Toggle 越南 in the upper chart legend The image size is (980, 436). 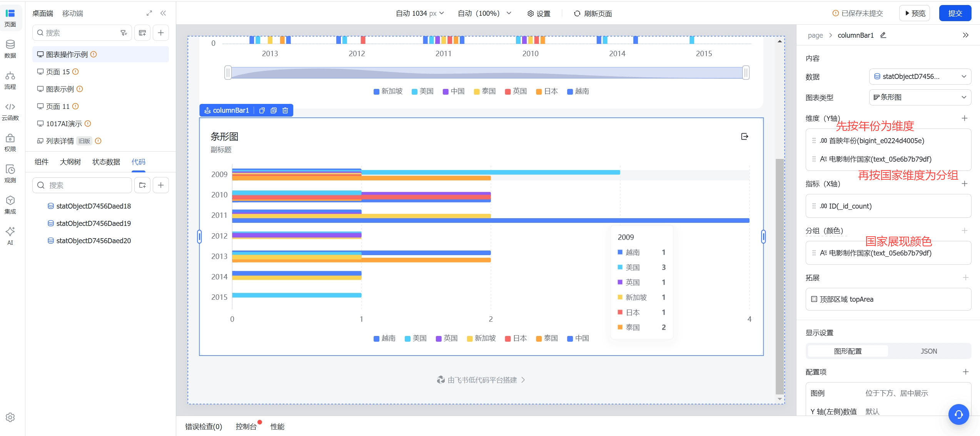click(578, 91)
